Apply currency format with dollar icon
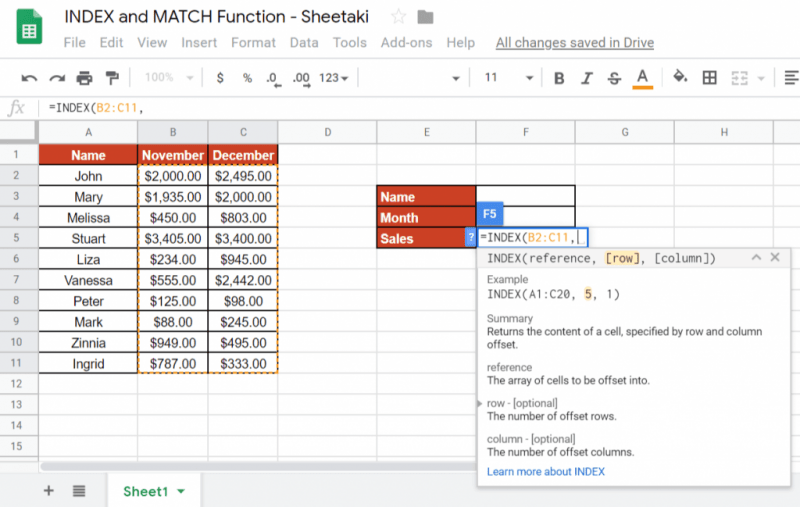800x507 pixels. tap(220, 78)
